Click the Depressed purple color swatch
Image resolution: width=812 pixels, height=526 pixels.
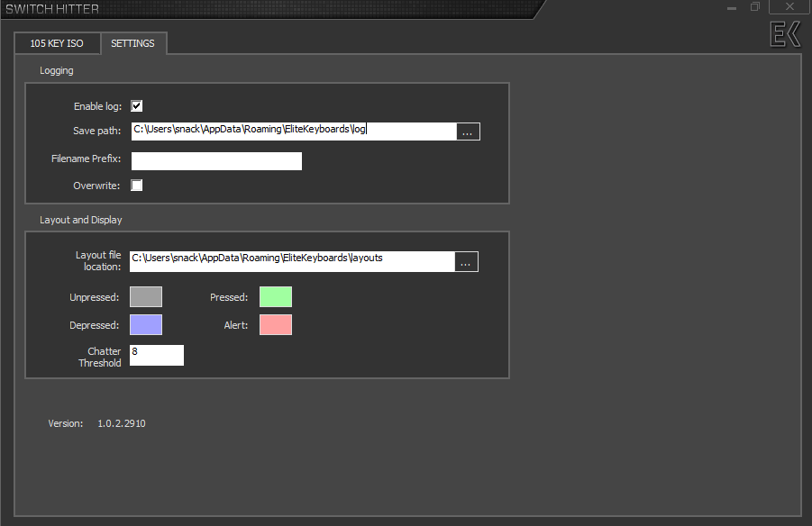click(145, 324)
